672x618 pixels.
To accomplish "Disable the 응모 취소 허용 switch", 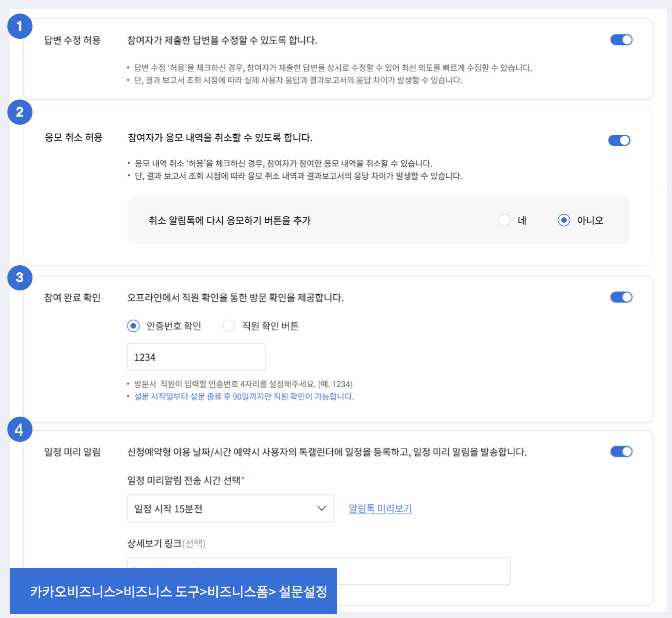I will pos(619,140).
